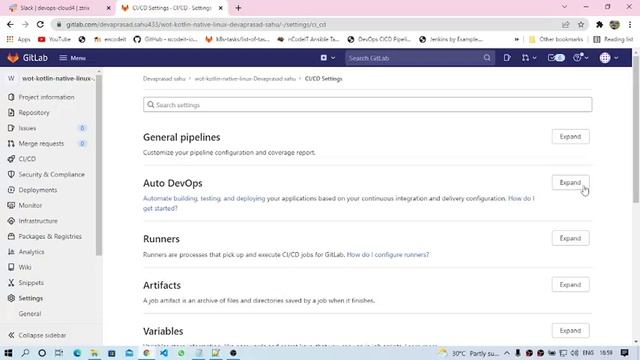Close the Slack browser tab
This screenshot has height=360, width=640.
click(109, 8)
